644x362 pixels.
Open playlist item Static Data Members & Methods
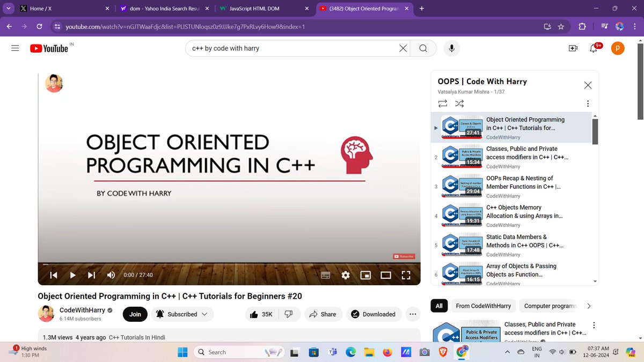(511, 245)
